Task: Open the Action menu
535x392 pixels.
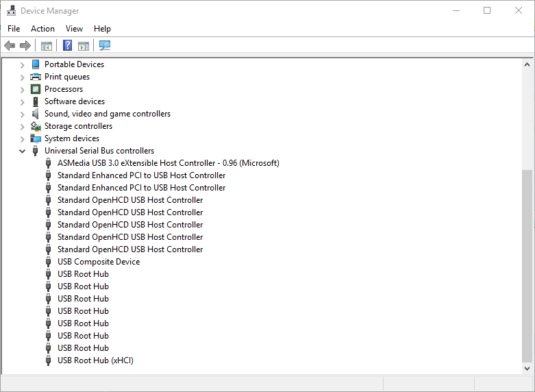Action: coord(42,29)
